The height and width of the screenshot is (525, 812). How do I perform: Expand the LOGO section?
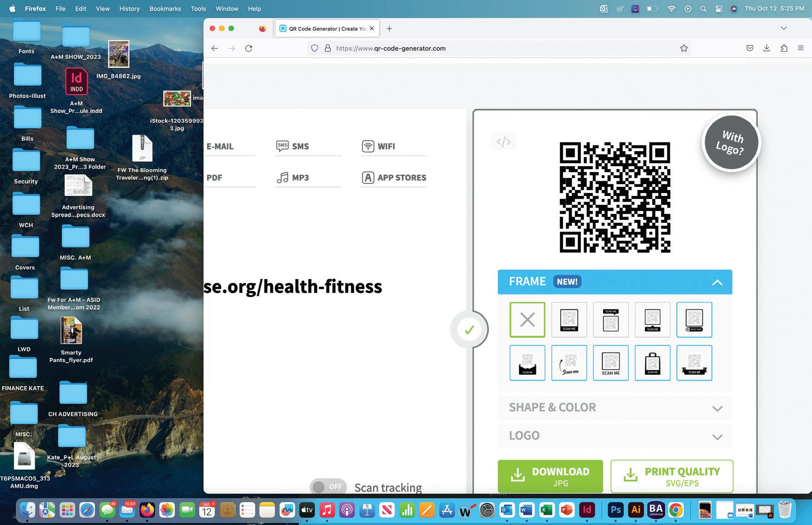pos(615,436)
